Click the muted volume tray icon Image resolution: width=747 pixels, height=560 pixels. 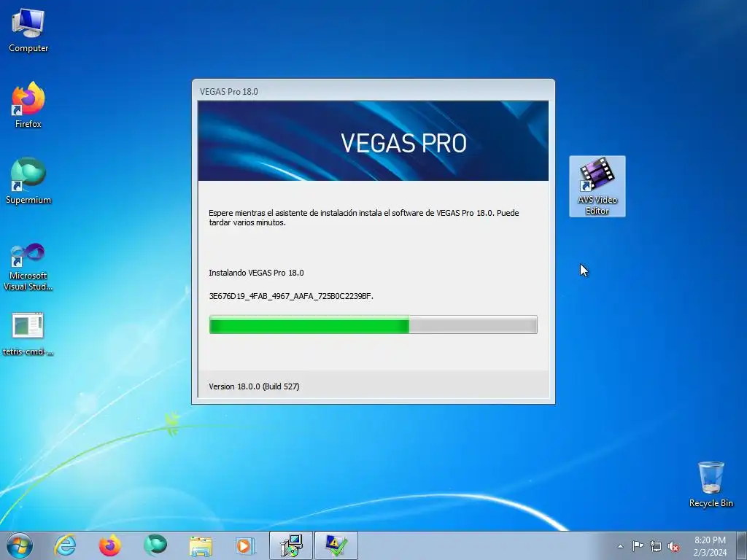click(x=673, y=546)
